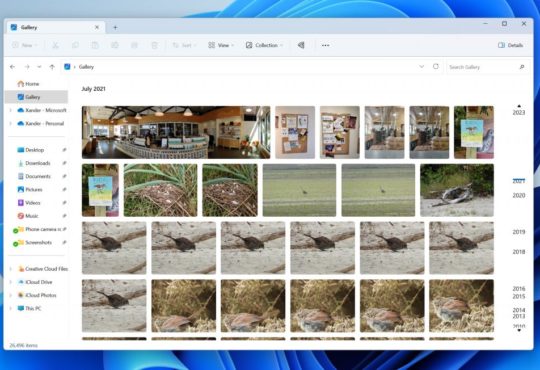Click the Refresh icon beside address bar
The width and height of the screenshot is (540, 370).
[x=436, y=66]
